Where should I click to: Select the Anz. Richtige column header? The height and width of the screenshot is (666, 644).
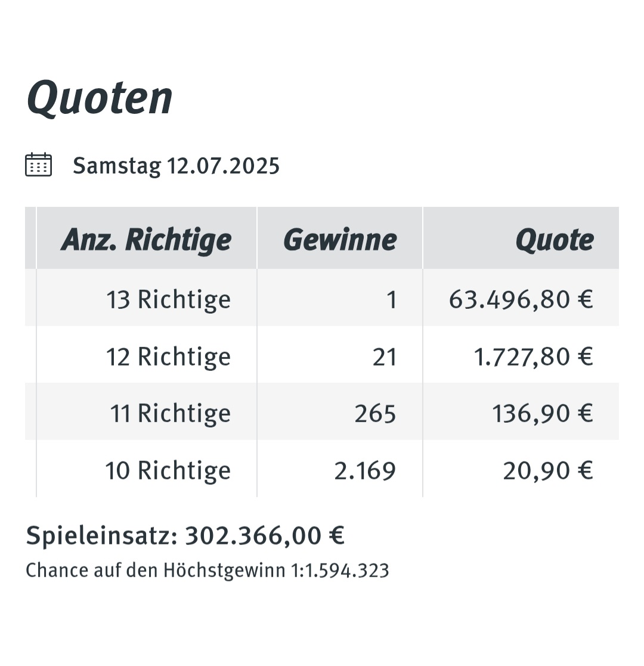(x=147, y=240)
